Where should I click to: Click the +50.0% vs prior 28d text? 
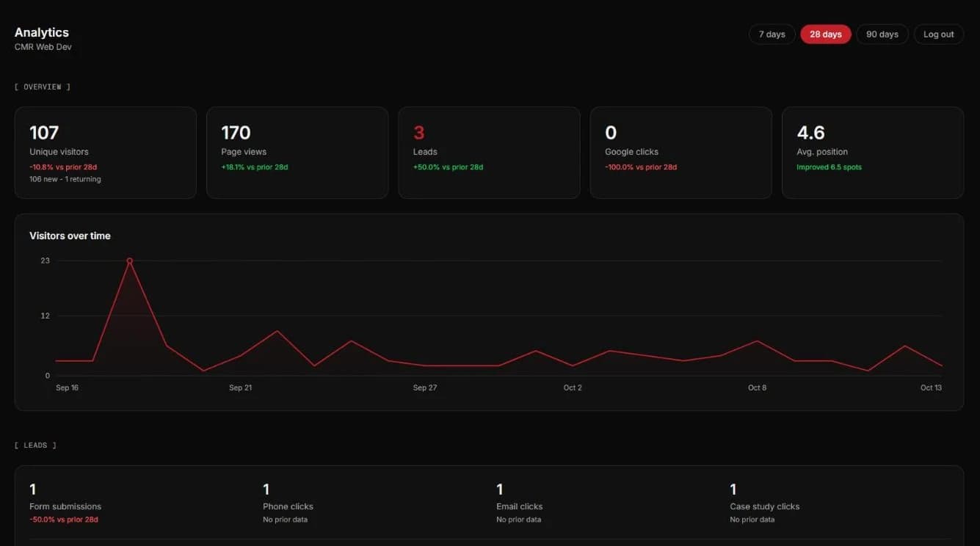[448, 167]
